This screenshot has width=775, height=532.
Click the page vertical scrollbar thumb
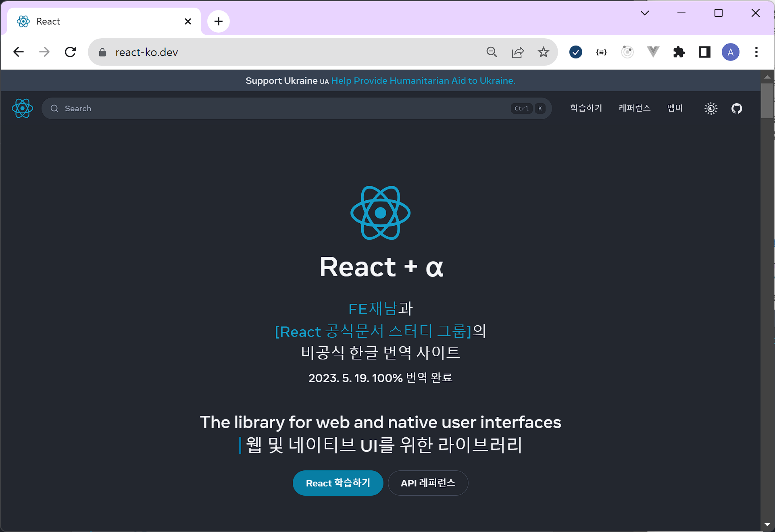pos(767,101)
